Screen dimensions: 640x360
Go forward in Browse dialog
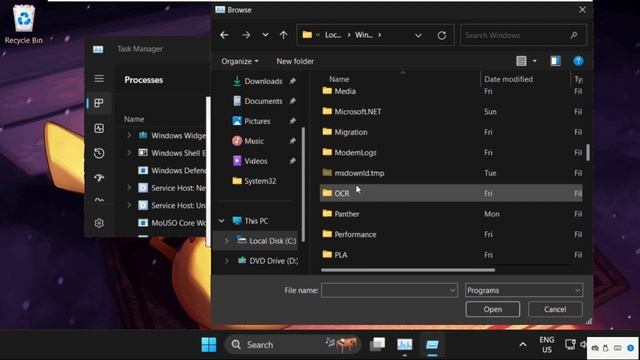246,35
